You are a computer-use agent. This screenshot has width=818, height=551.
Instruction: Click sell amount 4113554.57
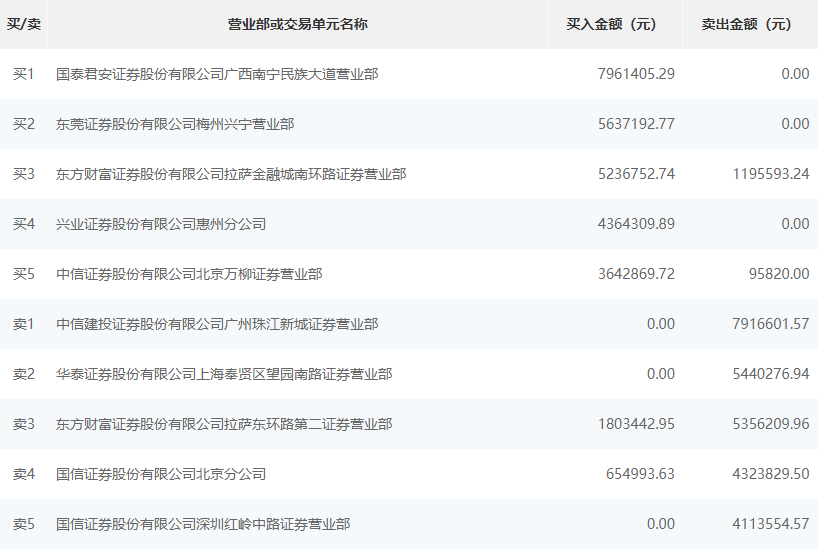(771, 524)
